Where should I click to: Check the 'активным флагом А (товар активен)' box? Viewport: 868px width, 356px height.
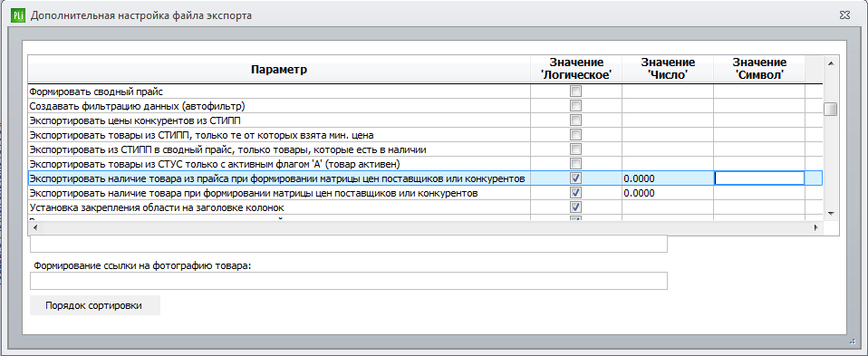575,164
